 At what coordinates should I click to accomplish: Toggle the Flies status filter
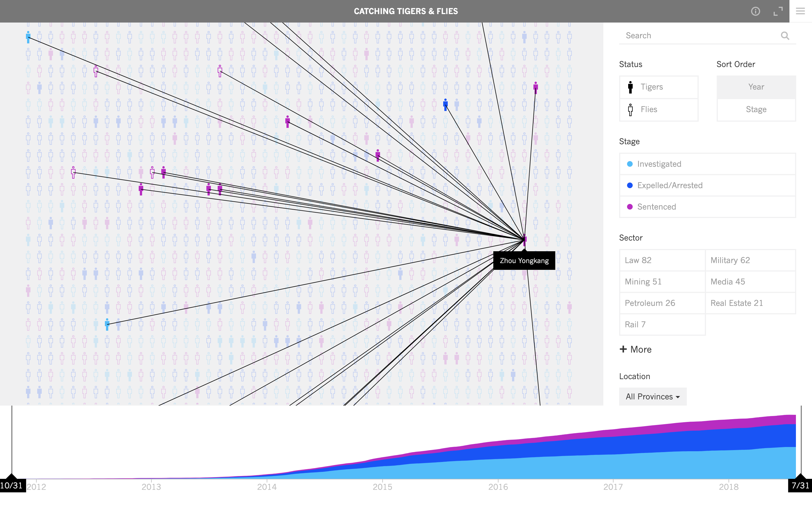tap(658, 109)
